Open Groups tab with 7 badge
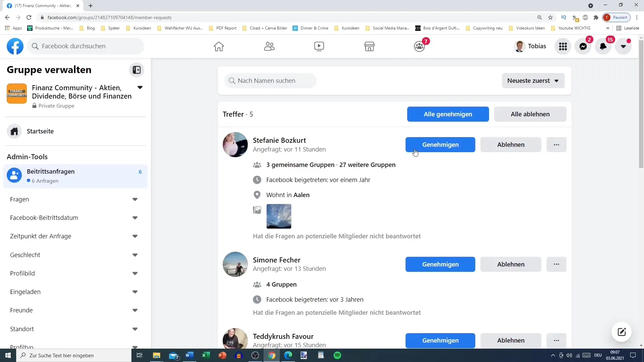The image size is (644, 362). pos(420,46)
